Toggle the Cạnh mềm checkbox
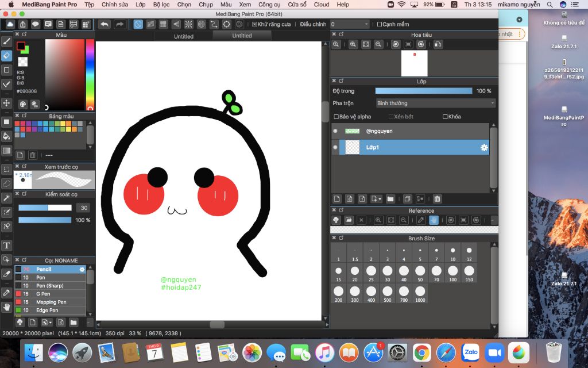Image resolution: width=588 pixels, height=368 pixels. (x=379, y=24)
